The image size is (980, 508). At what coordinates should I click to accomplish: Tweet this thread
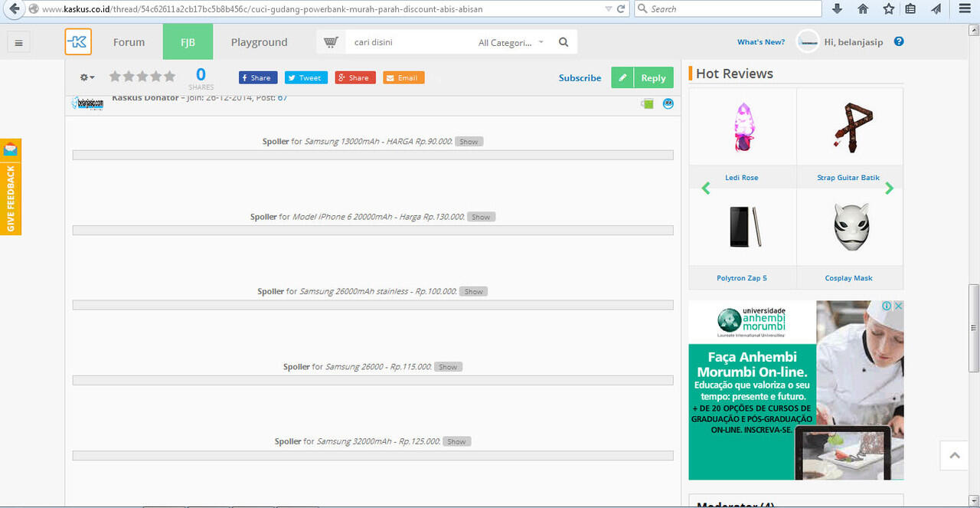tap(306, 77)
